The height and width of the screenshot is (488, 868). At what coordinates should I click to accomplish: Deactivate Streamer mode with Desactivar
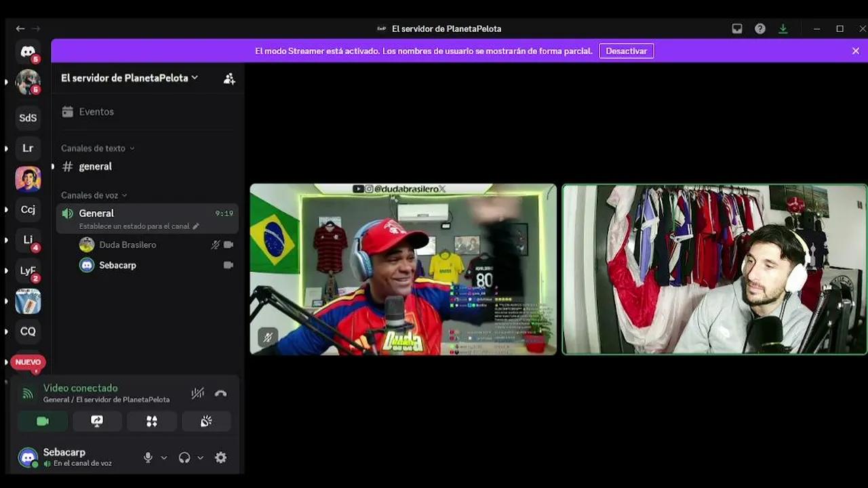626,51
